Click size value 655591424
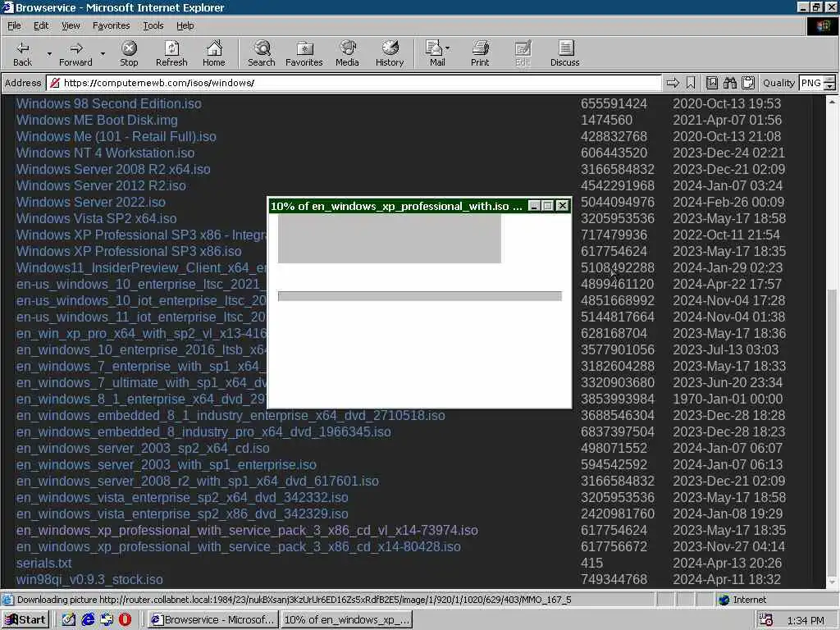840x630 pixels. (614, 103)
